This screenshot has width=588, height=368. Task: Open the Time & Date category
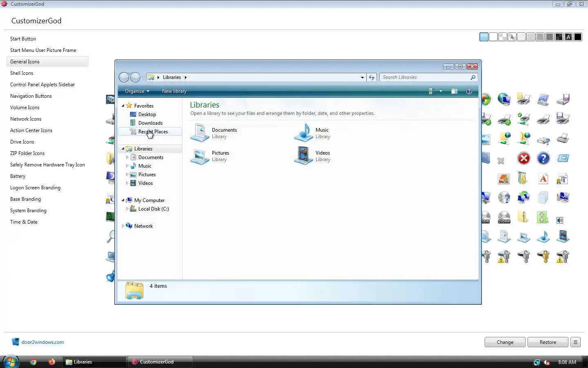(x=24, y=222)
